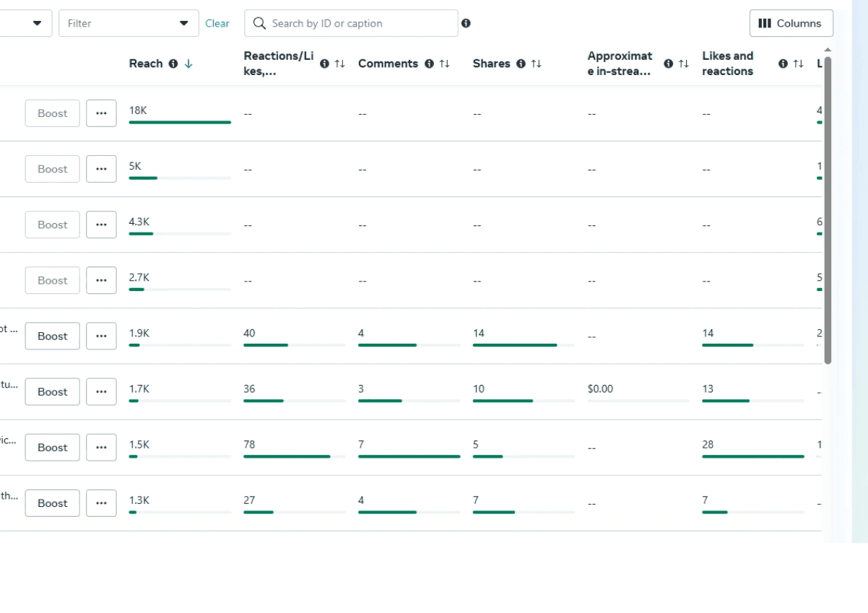Sort the Reactions/Likes column with arrows
Screen dimensions: 868x613
click(x=339, y=64)
